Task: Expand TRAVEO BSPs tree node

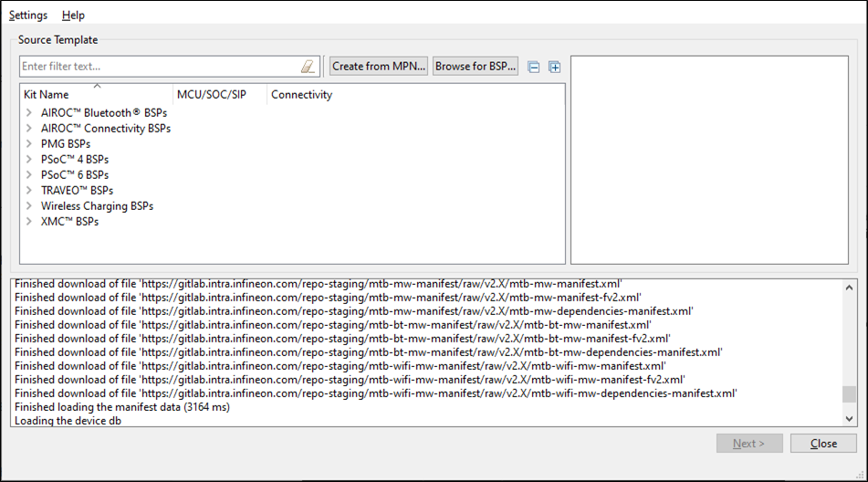Action: 29,190
